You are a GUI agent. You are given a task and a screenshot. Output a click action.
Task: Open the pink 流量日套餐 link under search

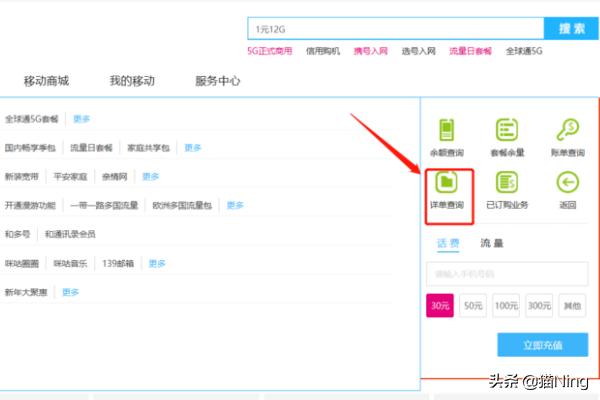pyautogui.click(x=470, y=51)
